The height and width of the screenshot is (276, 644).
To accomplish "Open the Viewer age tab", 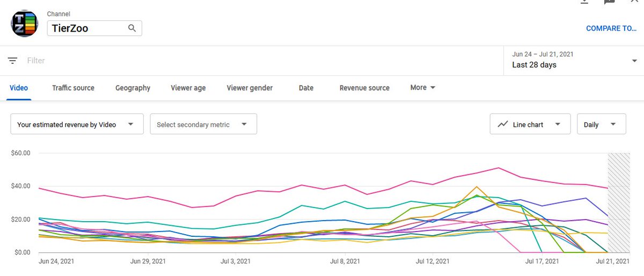I will pos(188,88).
